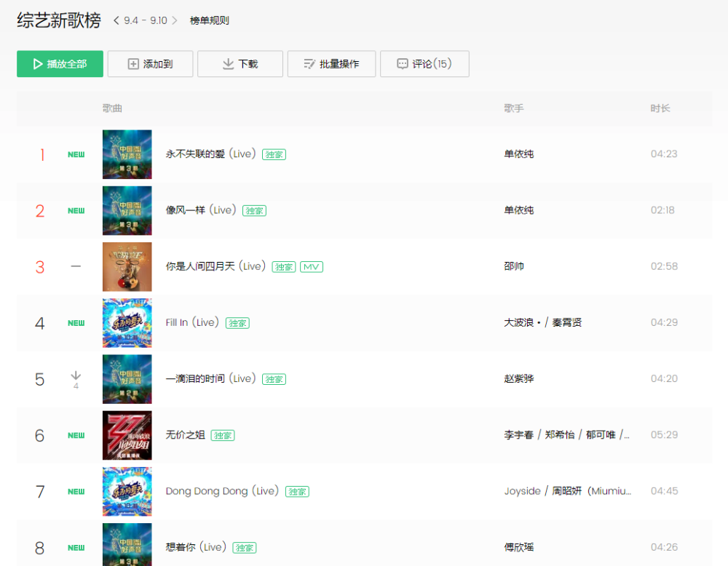Open album cover of 想着你

tap(127, 545)
